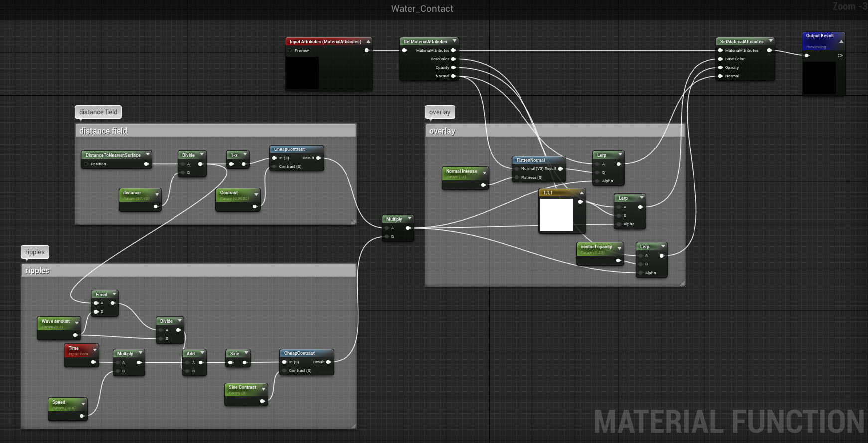The height and width of the screenshot is (443, 868).
Task: Click the Sine node output pin
Action: coord(245,363)
